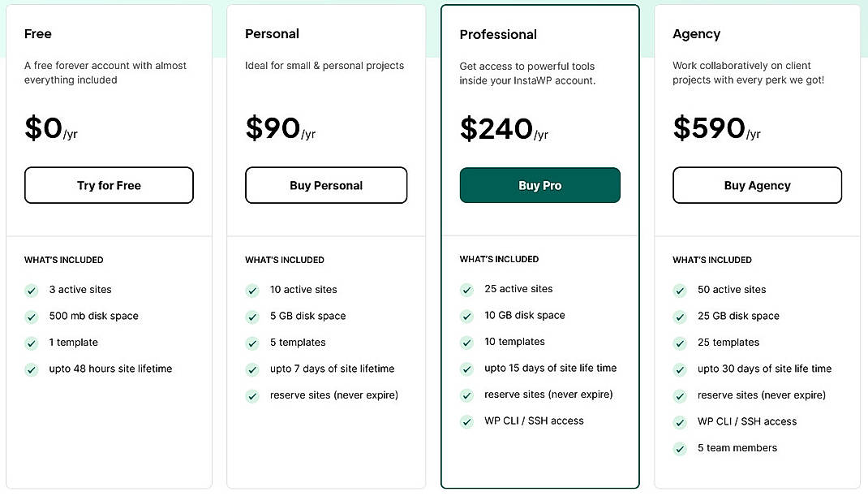Select the checkmark next to WP CLI / SSH access
Image resolution: width=868 pixels, height=496 pixels.
pyautogui.click(x=467, y=421)
